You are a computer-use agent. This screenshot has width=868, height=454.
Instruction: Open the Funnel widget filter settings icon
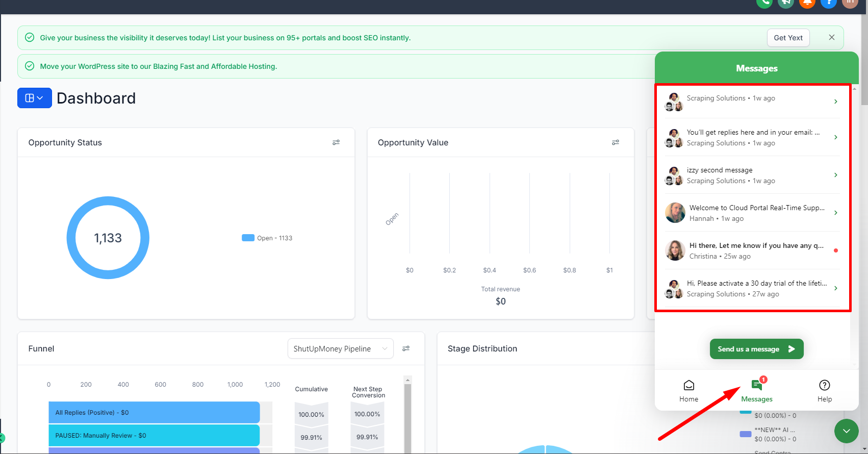(406, 348)
